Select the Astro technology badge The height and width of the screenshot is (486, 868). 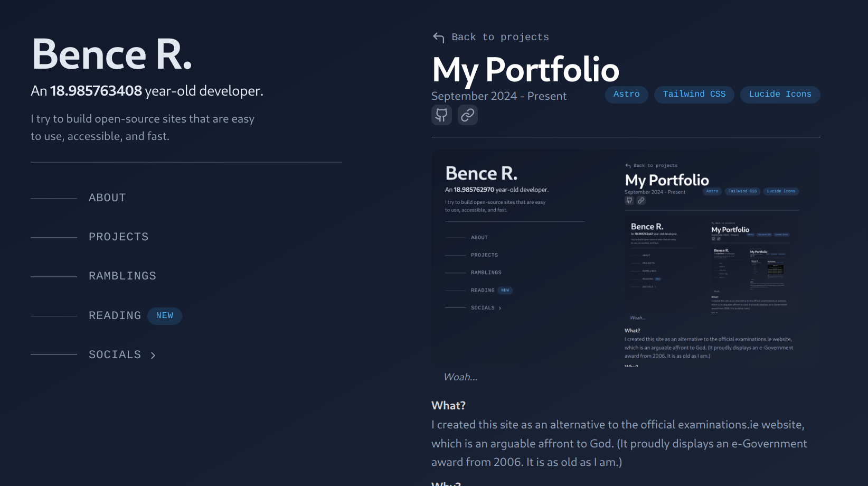click(626, 95)
